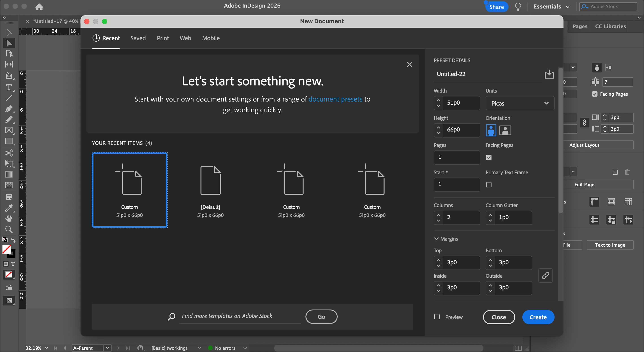Go to the Home screen icon
The width and height of the screenshot is (644, 352).
(x=39, y=7)
